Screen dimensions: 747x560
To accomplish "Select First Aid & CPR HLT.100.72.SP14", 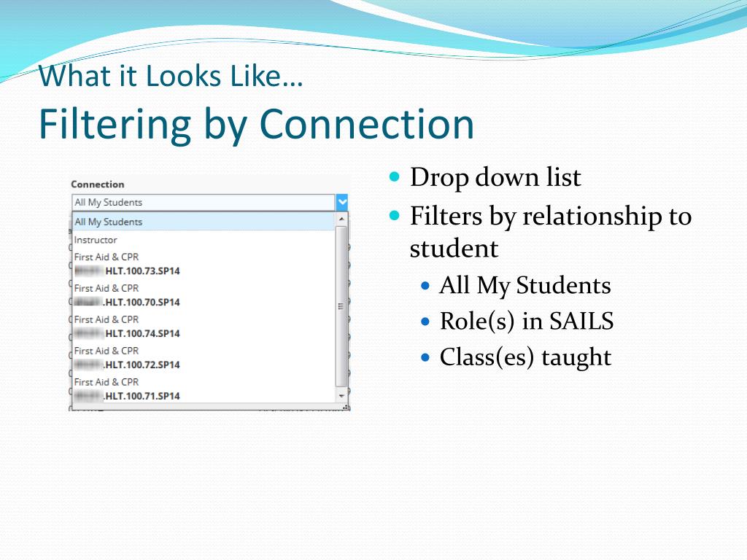I will coord(204,357).
